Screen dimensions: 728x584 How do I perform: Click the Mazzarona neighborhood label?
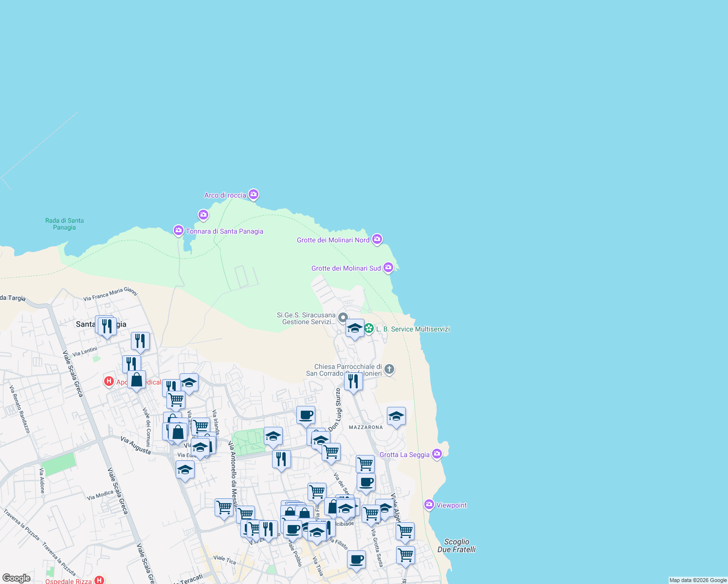click(x=365, y=427)
